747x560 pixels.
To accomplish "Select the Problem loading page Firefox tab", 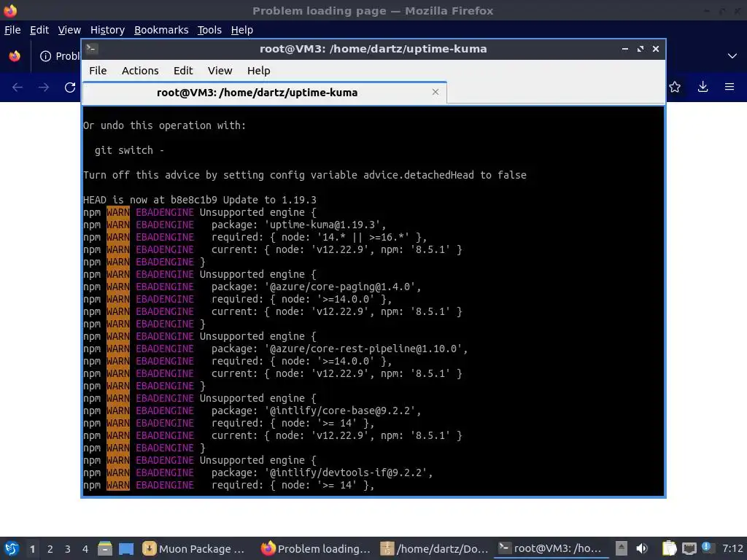I will (59, 56).
